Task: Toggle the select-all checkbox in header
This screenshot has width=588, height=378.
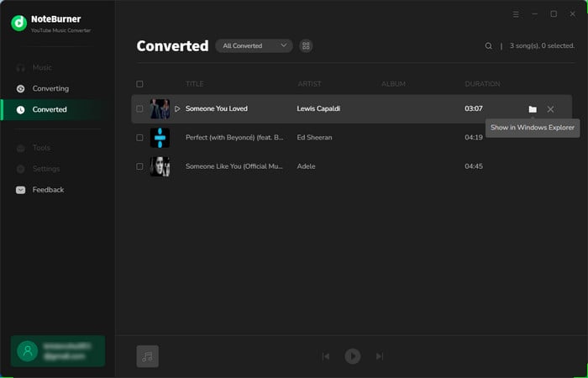Action: coord(139,84)
